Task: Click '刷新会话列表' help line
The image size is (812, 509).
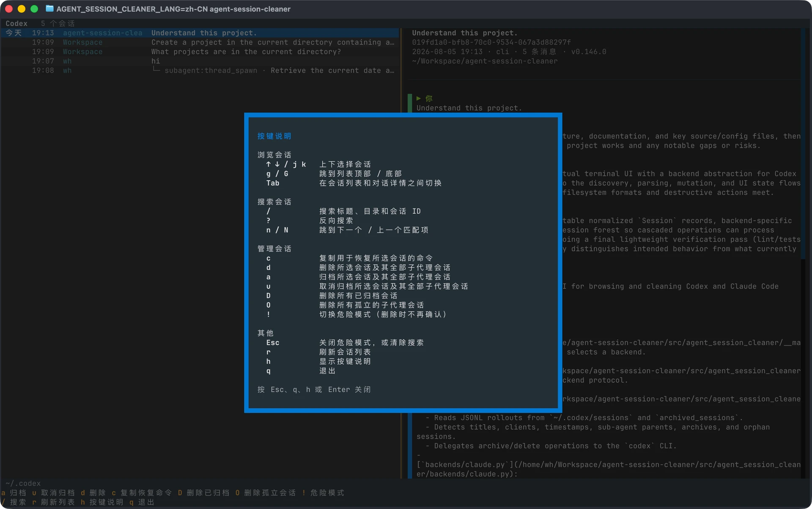Action: [x=345, y=352]
